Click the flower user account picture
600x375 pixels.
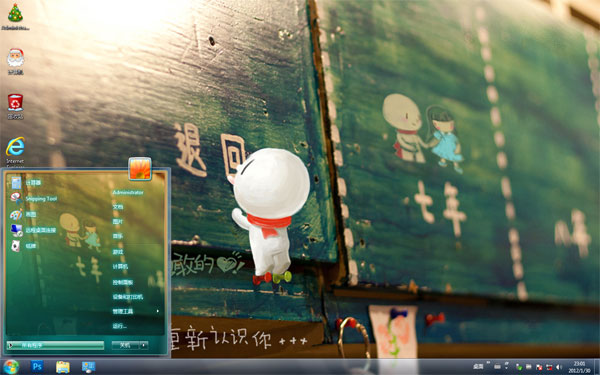pyautogui.click(x=140, y=168)
